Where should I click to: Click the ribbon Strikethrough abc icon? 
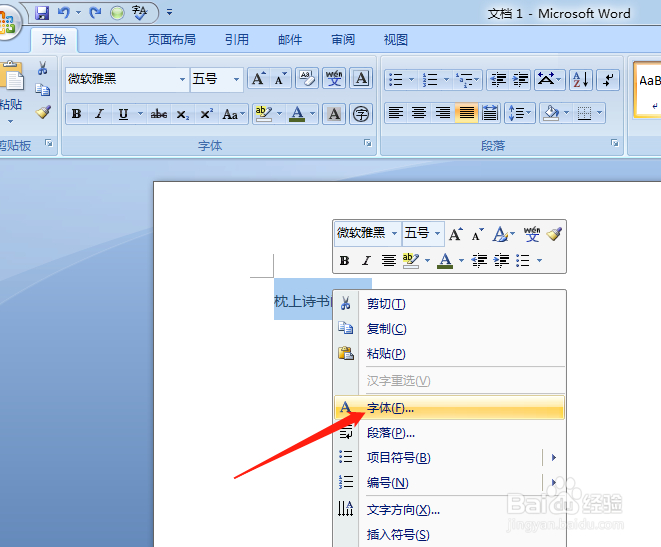coord(159,114)
